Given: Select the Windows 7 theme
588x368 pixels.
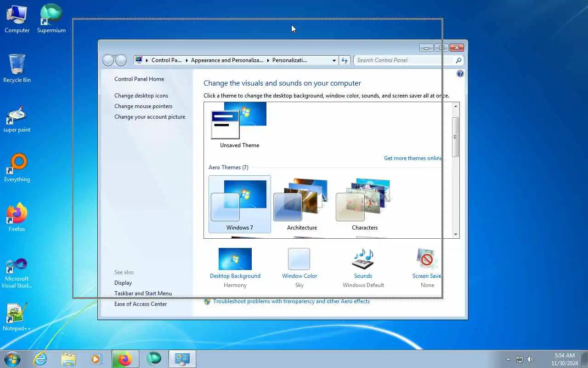Looking at the screenshot, I should tap(239, 204).
